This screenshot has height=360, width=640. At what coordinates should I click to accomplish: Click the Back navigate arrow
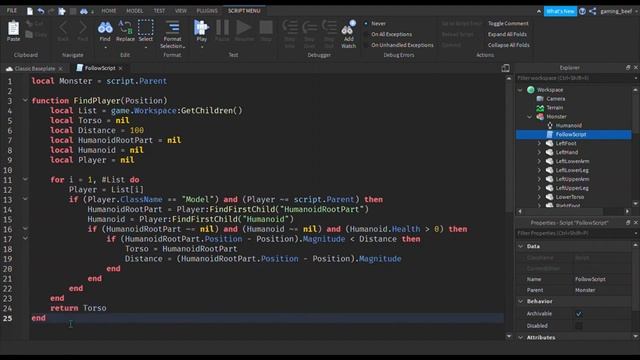[x=63, y=28]
